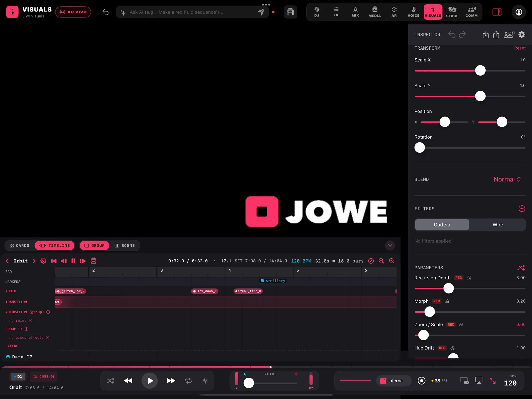Screen dimensions: 532x399
Task: Select the TIMELINE view tab
Action: (x=55, y=246)
